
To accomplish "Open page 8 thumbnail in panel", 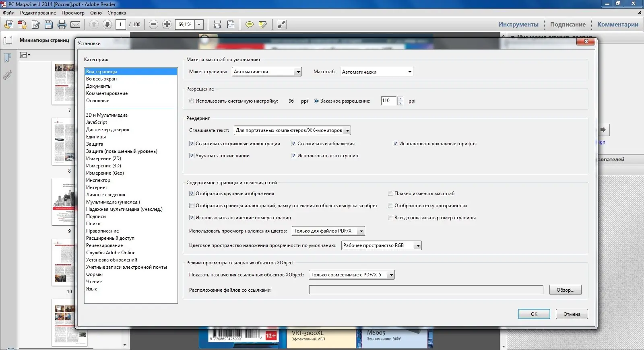I will click(63, 141).
